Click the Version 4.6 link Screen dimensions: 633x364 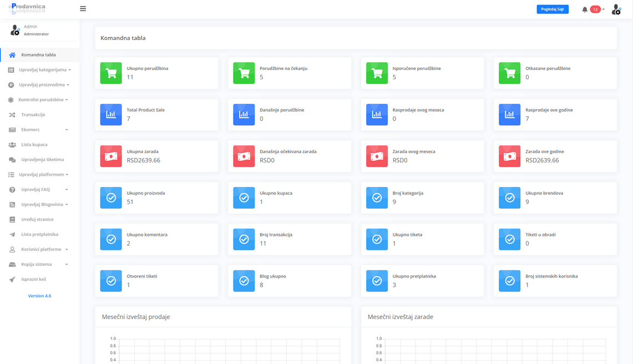click(x=39, y=296)
